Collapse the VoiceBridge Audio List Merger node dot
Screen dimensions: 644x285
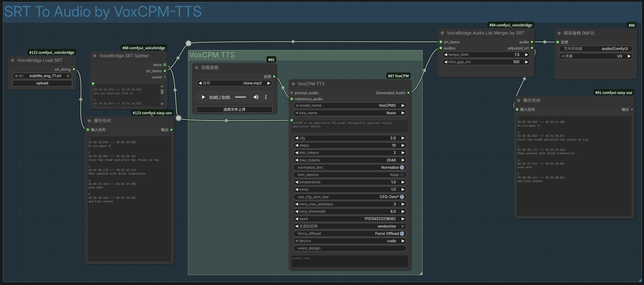(442, 33)
